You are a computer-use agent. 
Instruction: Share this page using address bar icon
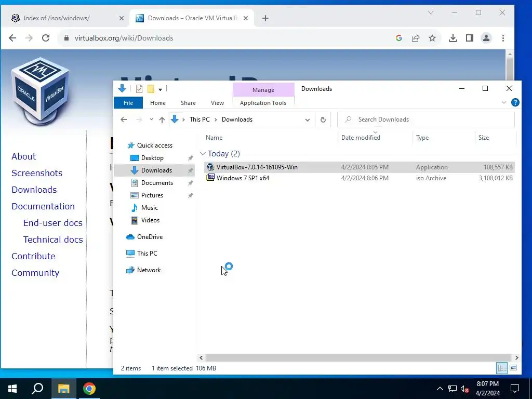pyautogui.click(x=416, y=38)
